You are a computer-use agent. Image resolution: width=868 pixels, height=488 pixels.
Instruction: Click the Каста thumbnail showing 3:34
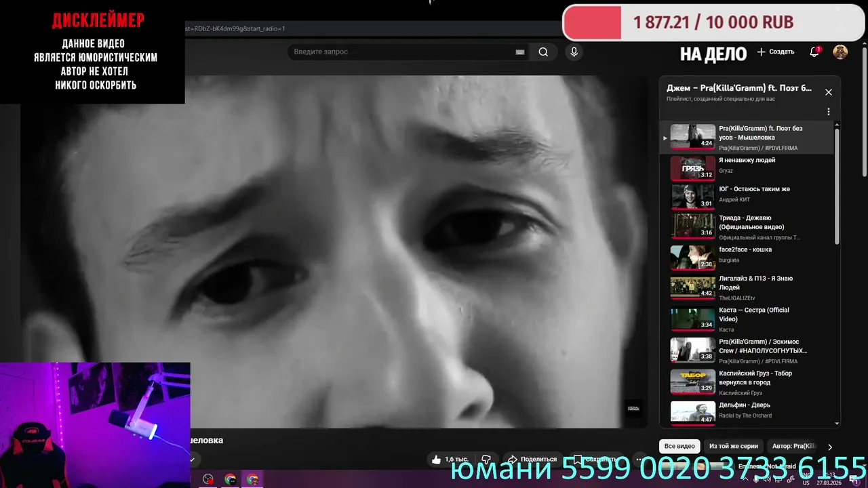pyautogui.click(x=692, y=318)
